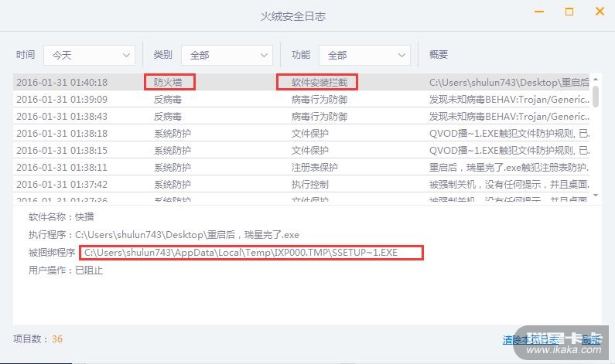
Task: Click the 瑞星完了.exe触犯注册表防护 summary
Action: [509, 167]
